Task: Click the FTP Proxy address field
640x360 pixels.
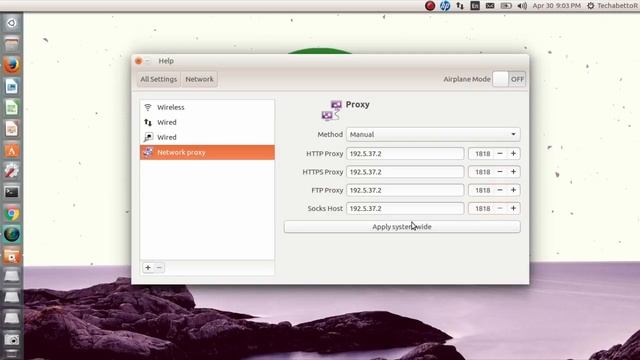Action: point(405,190)
